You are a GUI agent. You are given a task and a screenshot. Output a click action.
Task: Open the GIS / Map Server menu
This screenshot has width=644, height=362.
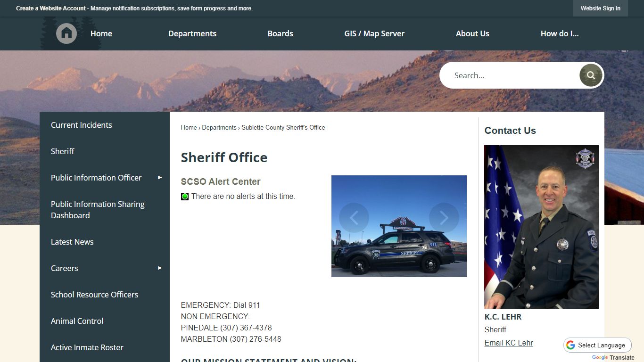[374, 33]
